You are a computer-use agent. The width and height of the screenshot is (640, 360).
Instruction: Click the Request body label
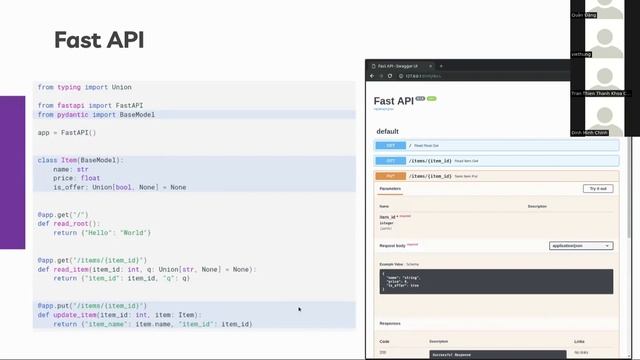392,246
